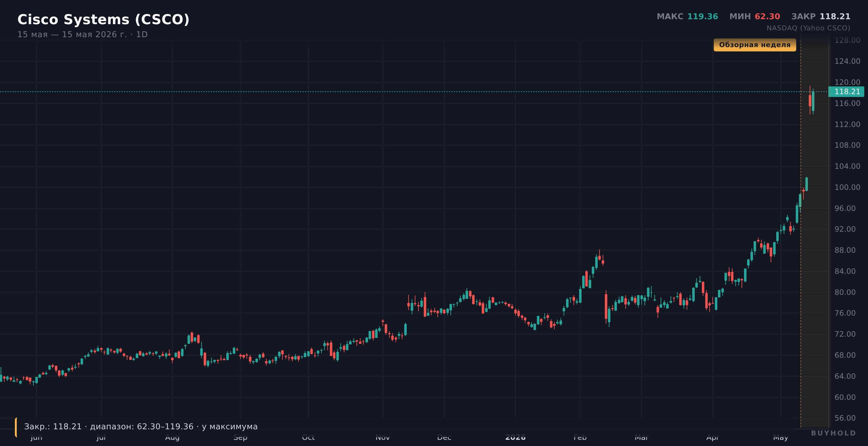Click the 76.00 price axis label
This screenshot has height=446, width=868.
(x=845, y=313)
